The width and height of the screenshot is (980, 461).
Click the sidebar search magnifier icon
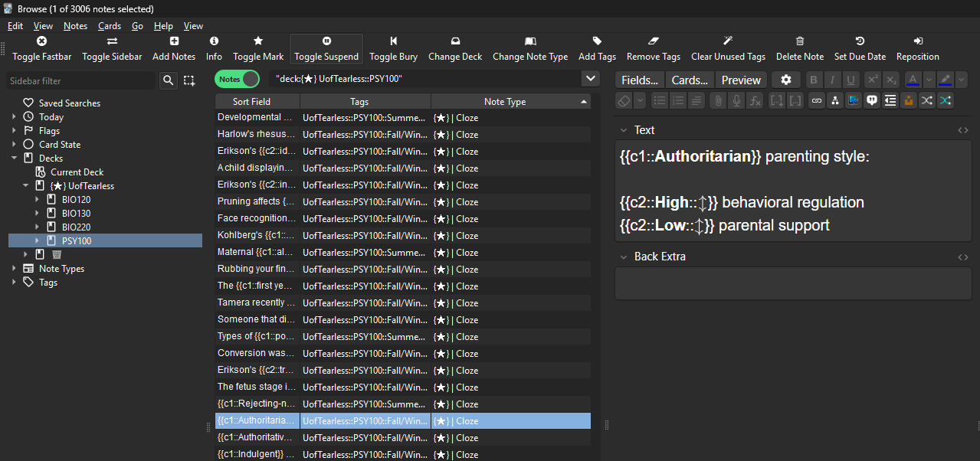click(x=169, y=80)
